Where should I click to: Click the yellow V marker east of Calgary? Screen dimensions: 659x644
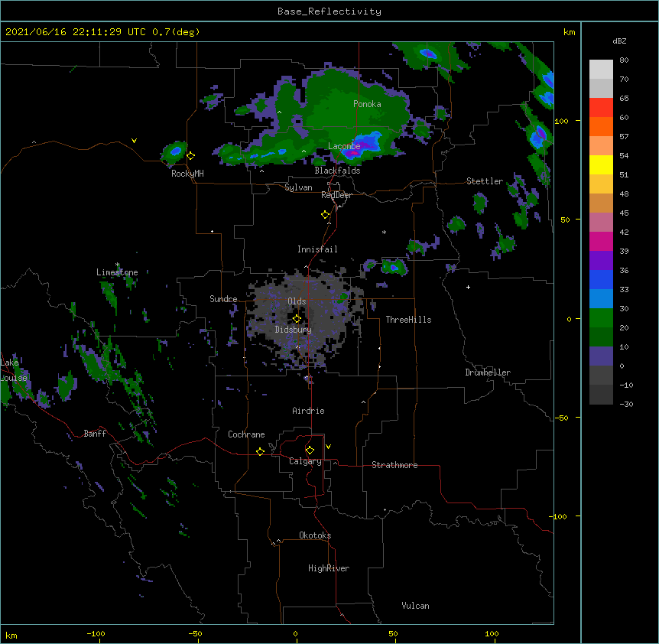point(328,447)
